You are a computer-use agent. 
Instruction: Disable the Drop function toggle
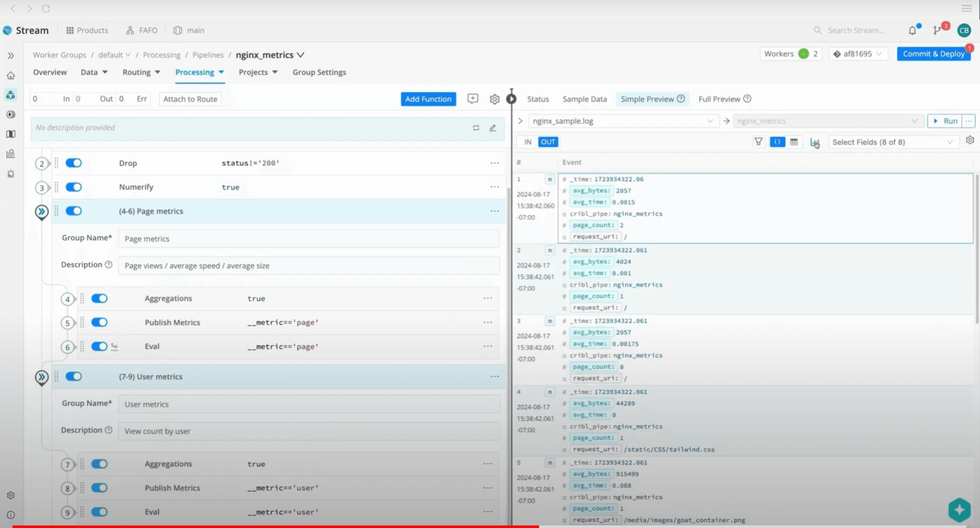pos(74,163)
